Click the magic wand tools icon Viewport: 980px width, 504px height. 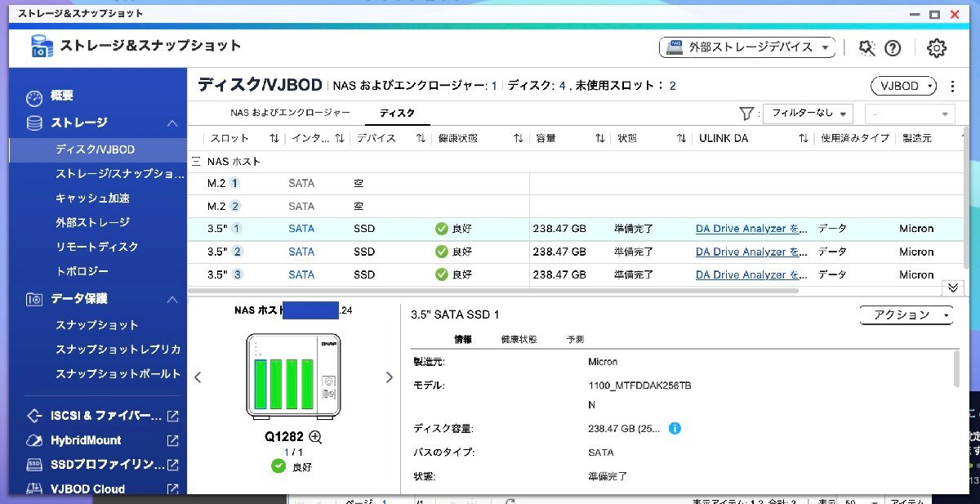[x=866, y=48]
